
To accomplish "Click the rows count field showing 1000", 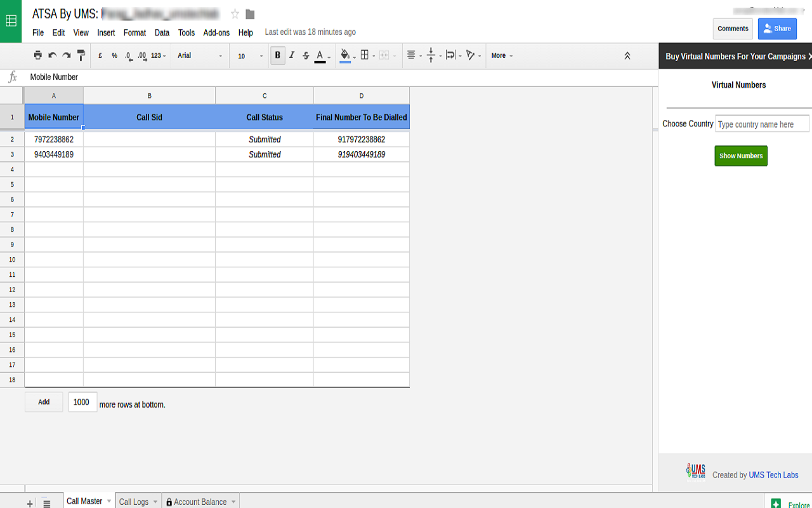I will point(82,402).
